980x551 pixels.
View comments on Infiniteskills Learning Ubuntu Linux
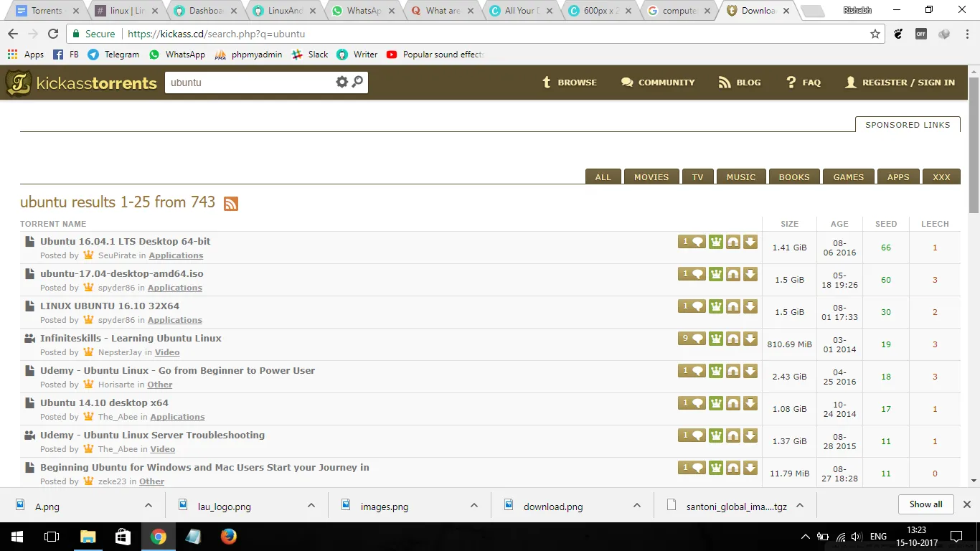coord(691,338)
